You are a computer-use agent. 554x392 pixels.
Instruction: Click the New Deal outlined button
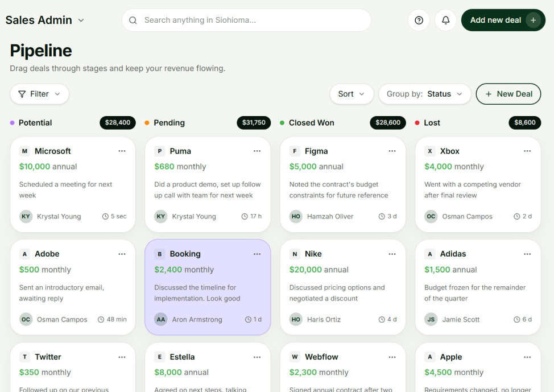pos(508,94)
